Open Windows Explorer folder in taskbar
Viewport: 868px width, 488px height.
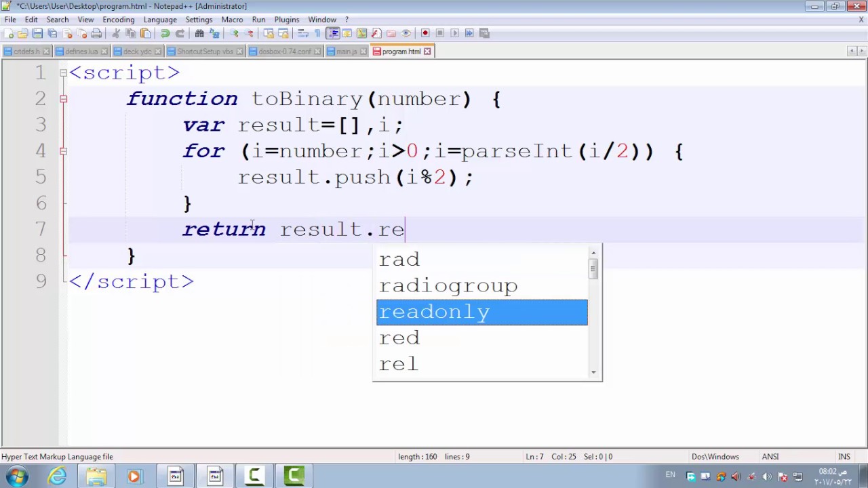(x=96, y=476)
